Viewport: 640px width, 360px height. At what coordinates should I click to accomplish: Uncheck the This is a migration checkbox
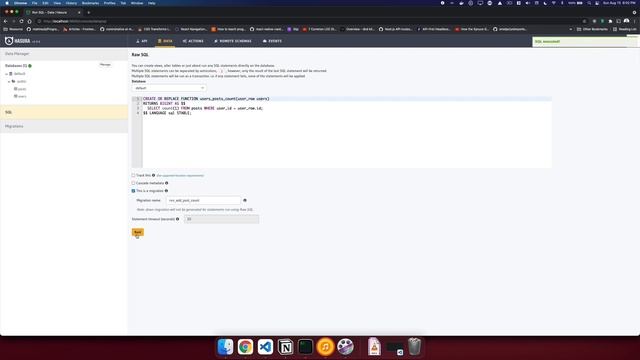[x=133, y=191]
